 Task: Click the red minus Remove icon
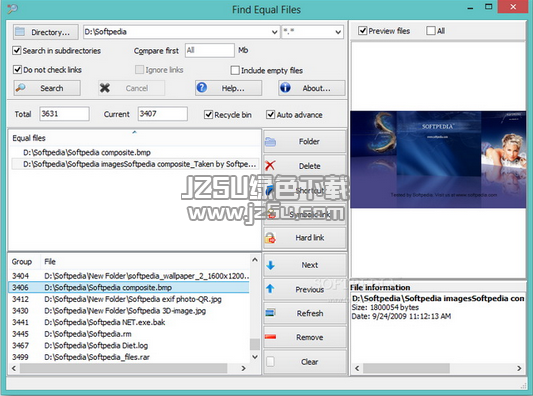coord(270,337)
